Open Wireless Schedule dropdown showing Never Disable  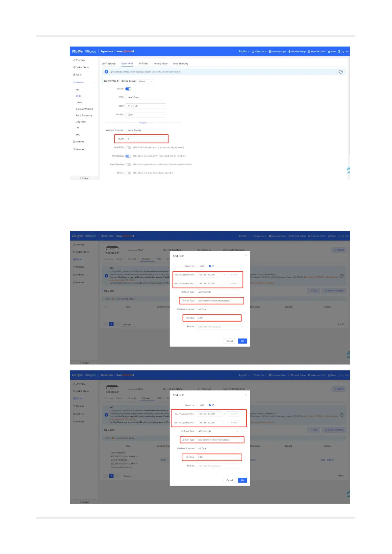tap(146, 130)
